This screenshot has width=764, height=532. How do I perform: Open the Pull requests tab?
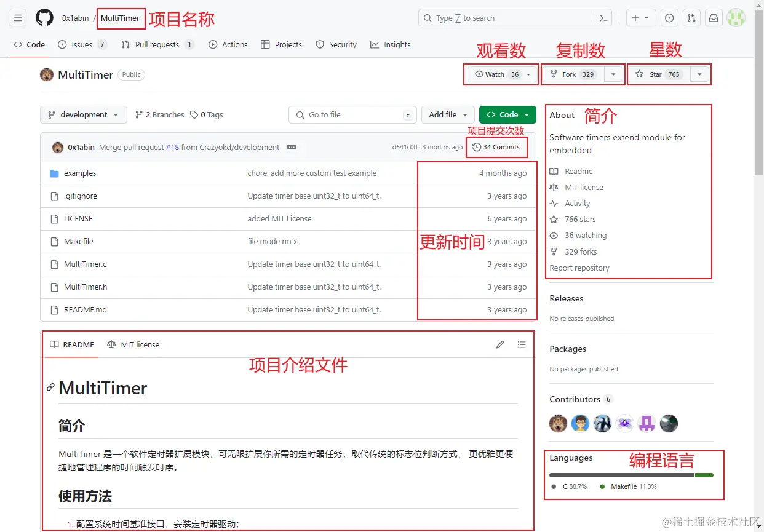pos(158,44)
